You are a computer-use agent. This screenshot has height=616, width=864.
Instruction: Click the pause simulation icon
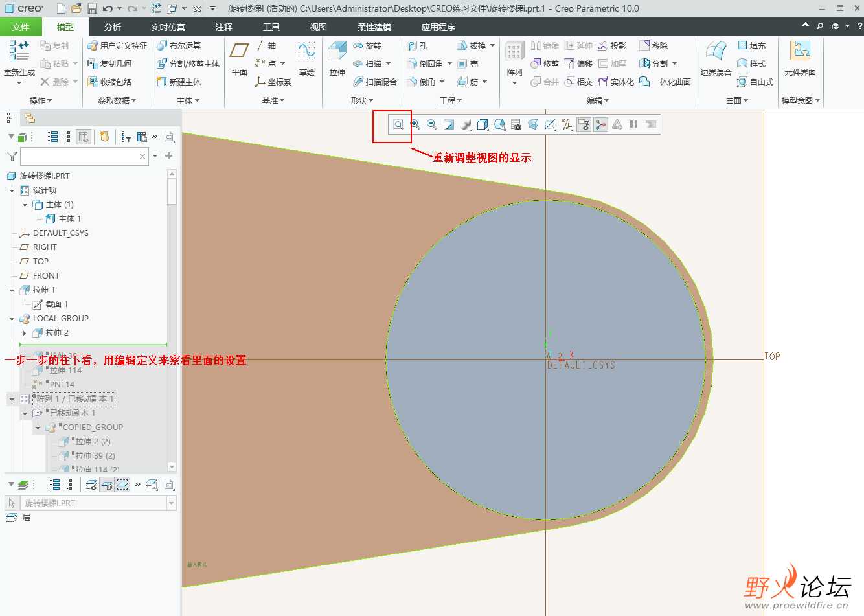coord(634,124)
